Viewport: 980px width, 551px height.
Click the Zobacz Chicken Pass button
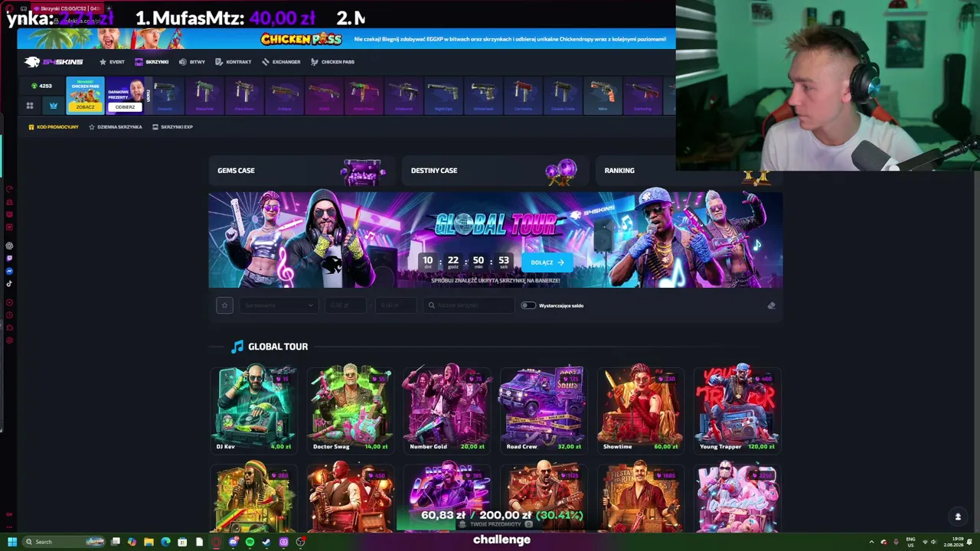[85, 107]
